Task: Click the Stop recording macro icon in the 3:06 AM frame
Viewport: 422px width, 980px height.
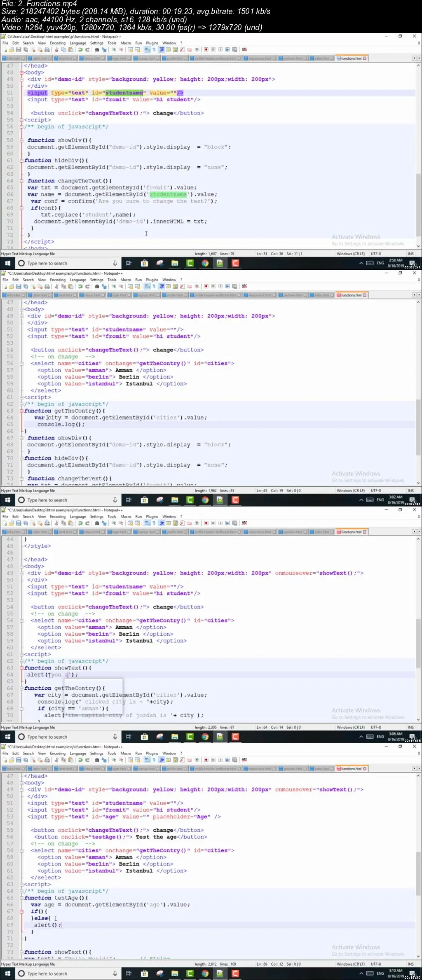Action: point(213,523)
